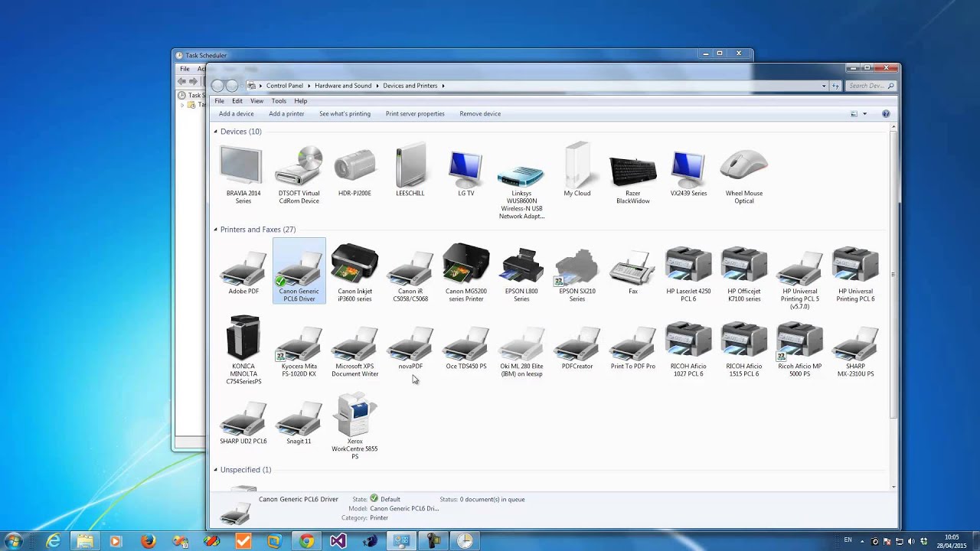Open File menu in Task Scheduler window
This screenshot has width=980, height=551.
pos(185,69)
